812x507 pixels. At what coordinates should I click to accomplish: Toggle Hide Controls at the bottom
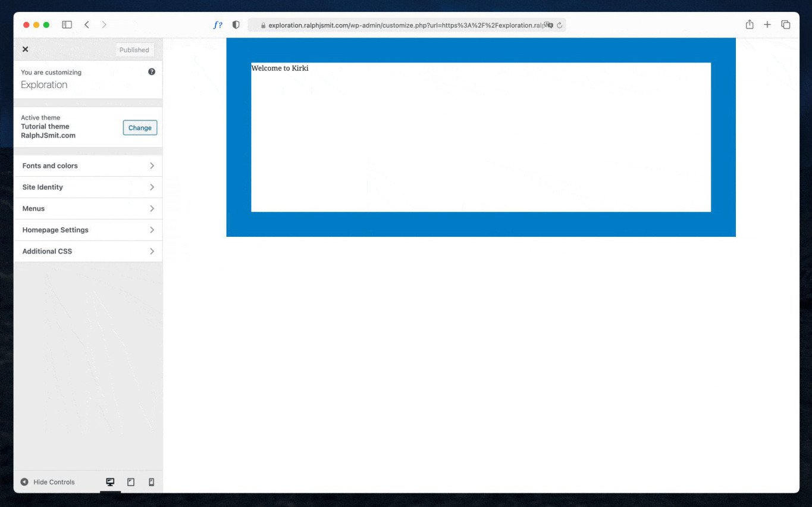point(48,481)
